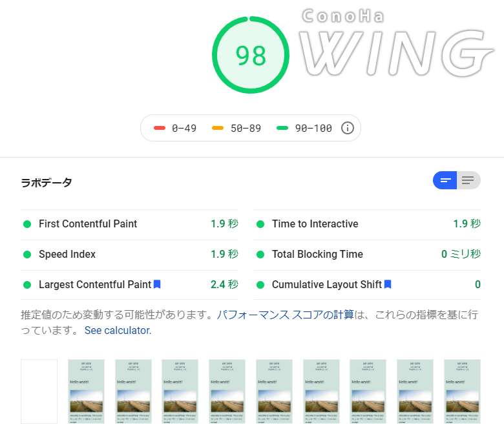The image size is (504, 438).
Task: Click the 0–49 red legend range
Action: point(175,128)
